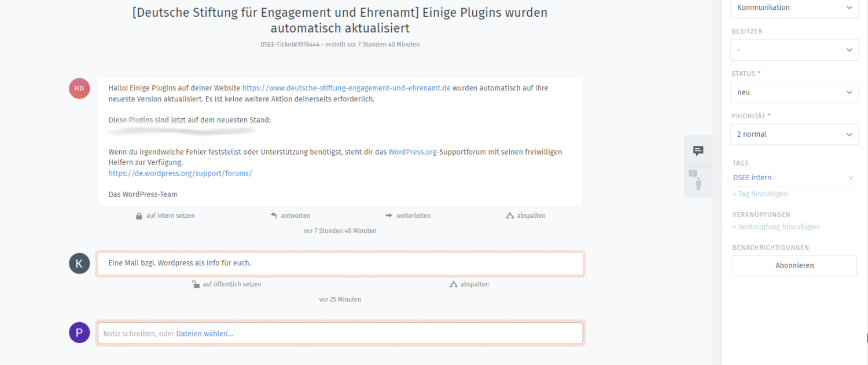Click the K user avatar
The height and width of the screenshot is (365, 868).
[x=79, y=263]
